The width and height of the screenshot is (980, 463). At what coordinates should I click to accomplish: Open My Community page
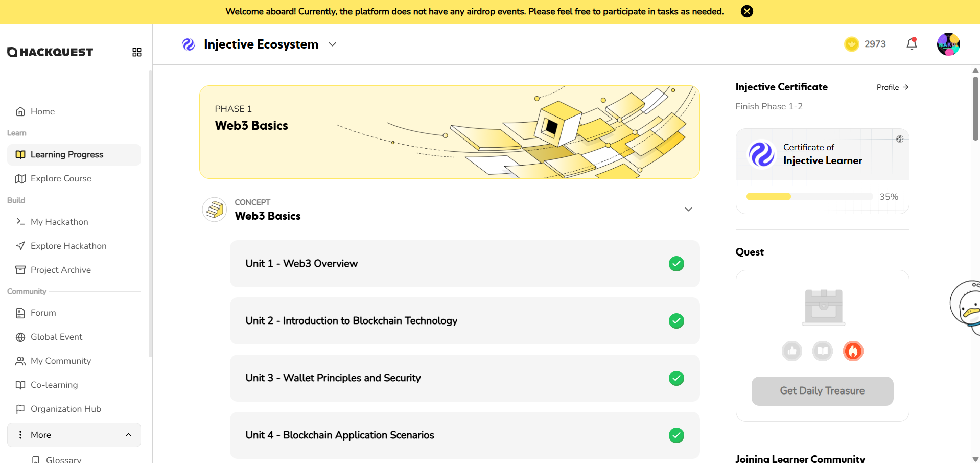point(74,361)
